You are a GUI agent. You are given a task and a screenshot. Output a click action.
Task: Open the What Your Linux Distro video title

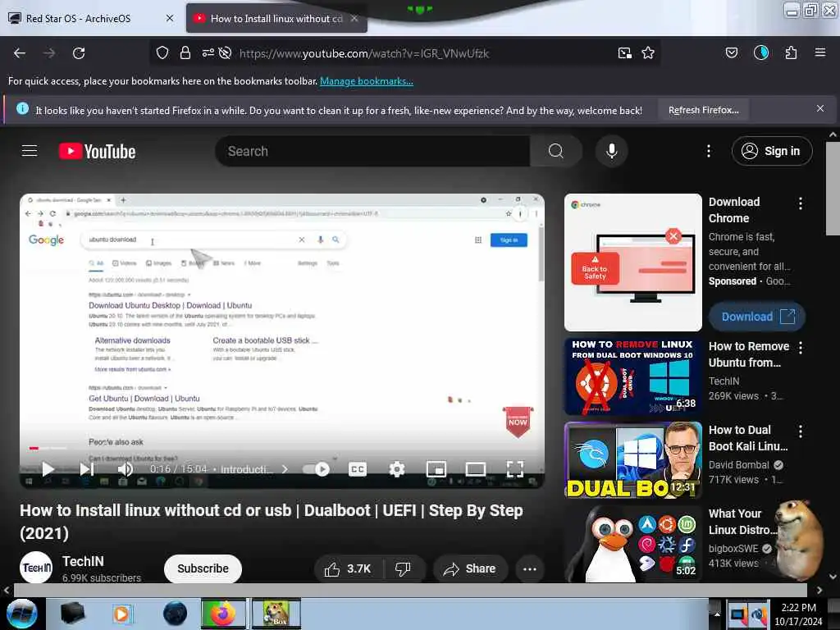coord(742,521)
